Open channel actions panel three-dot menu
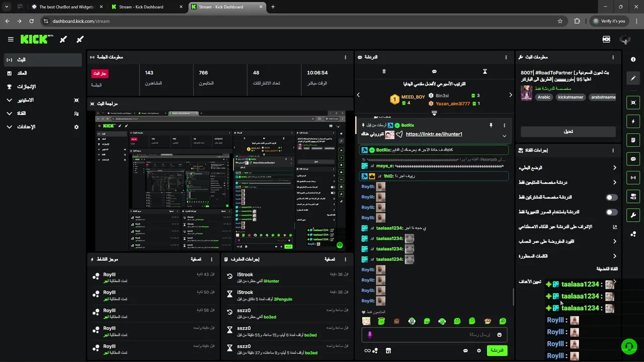This screenshot has width=644, height=362. (x=613, y=150)
